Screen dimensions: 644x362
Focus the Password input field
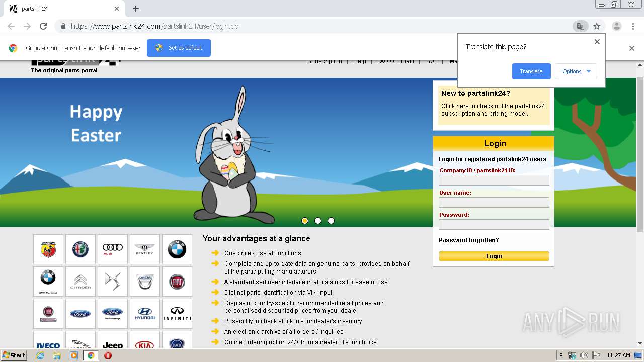click(494, 225)
